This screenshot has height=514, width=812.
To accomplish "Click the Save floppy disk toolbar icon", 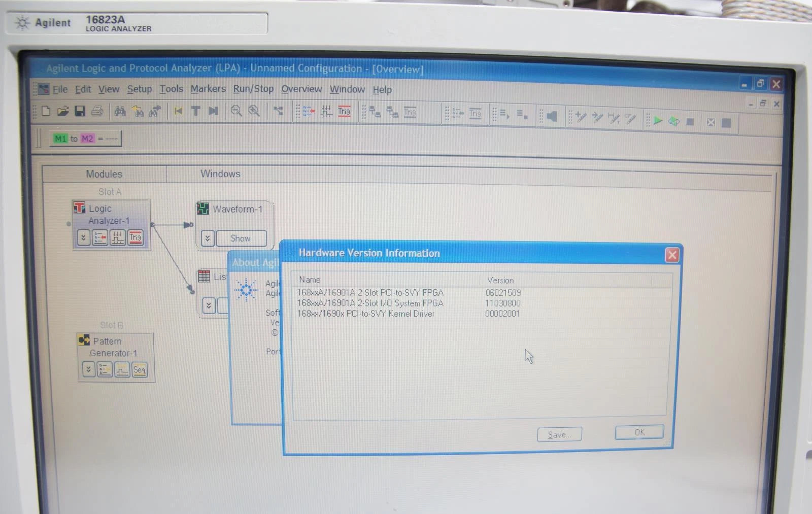I will click(x=80, y=111).
